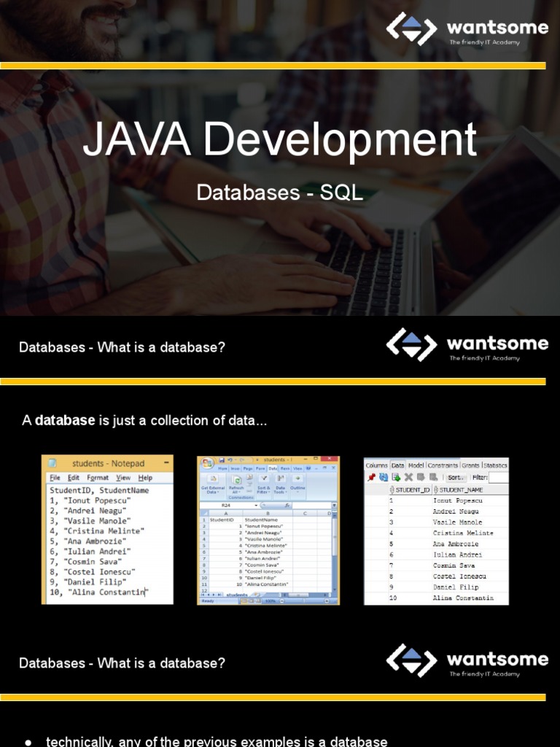Expand the Excel formula bar arrow
Image resolution: width=560 pixels, height=747 pixels.
point(334,505)
